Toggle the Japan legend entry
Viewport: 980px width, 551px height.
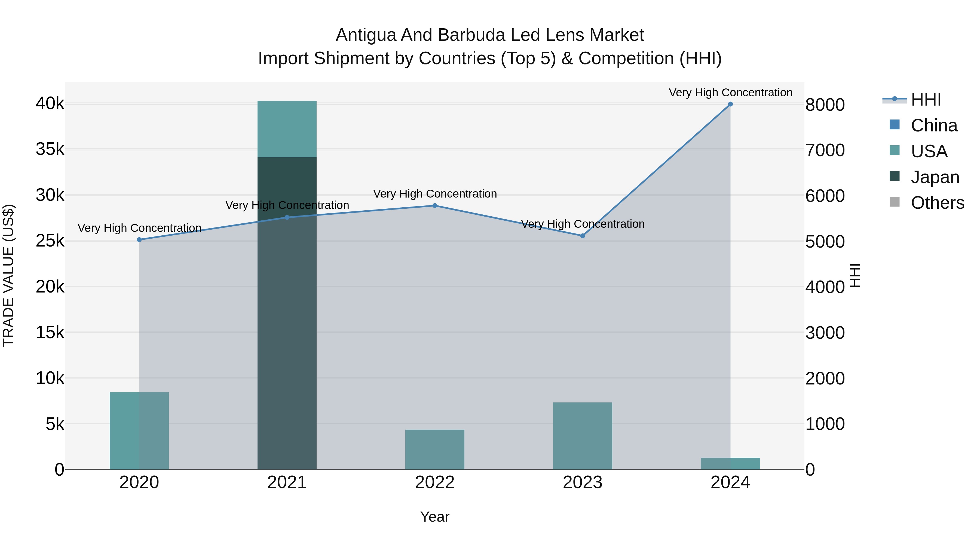tap(924, 177)
